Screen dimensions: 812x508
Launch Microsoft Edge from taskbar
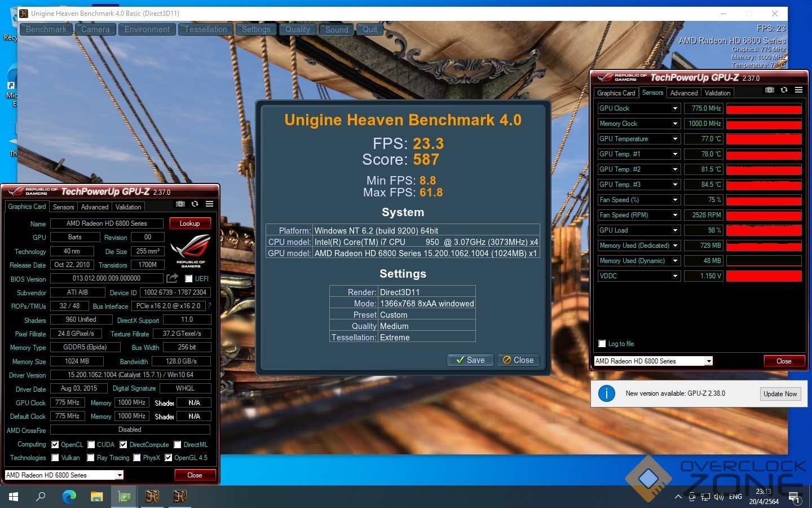[69, 497]
